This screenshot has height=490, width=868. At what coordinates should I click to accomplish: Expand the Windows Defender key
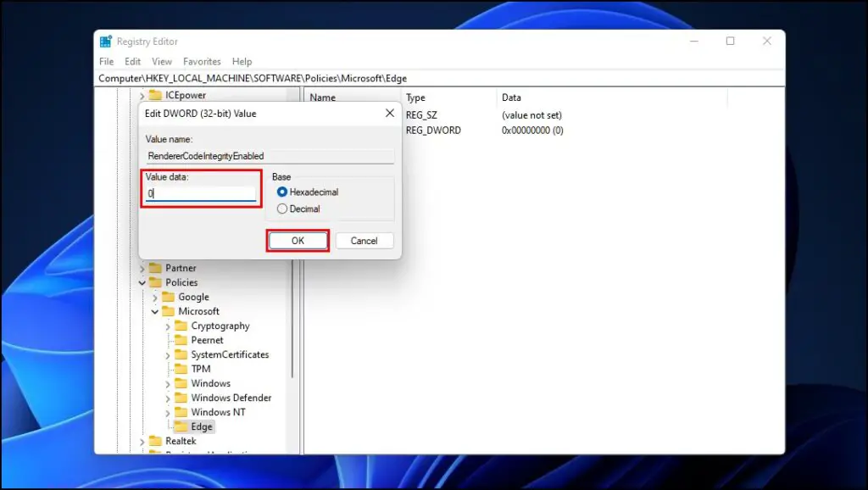pyautogui.click(x=168, y=398)
